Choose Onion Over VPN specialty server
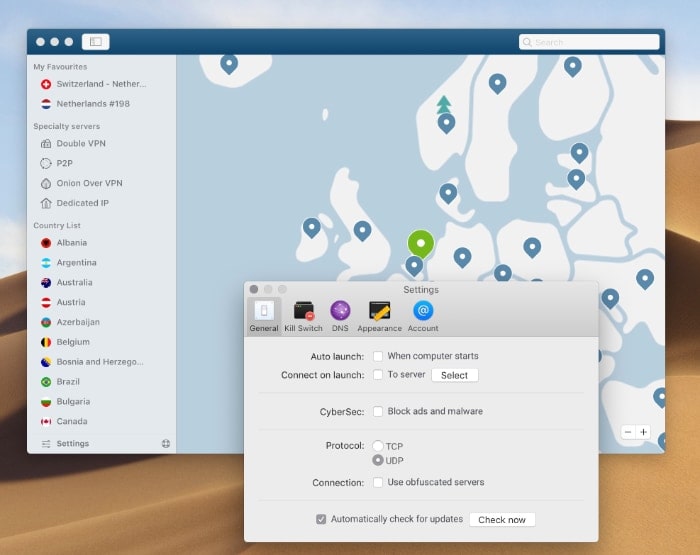Image resolution: width=700 pixels, height=555 pixels. pos(89,183)
